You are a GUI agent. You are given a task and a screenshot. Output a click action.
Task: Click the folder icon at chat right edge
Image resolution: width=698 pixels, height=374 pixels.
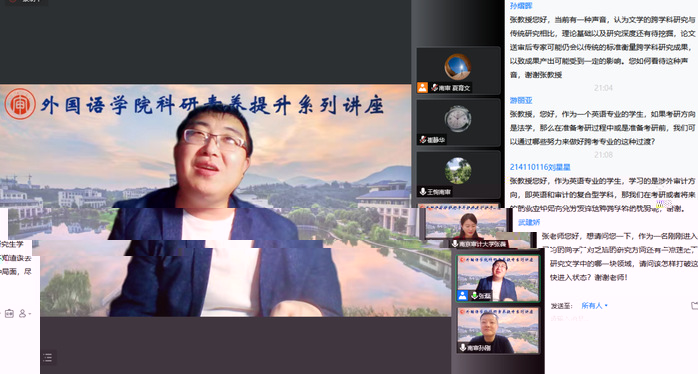(x=694, y=305)
